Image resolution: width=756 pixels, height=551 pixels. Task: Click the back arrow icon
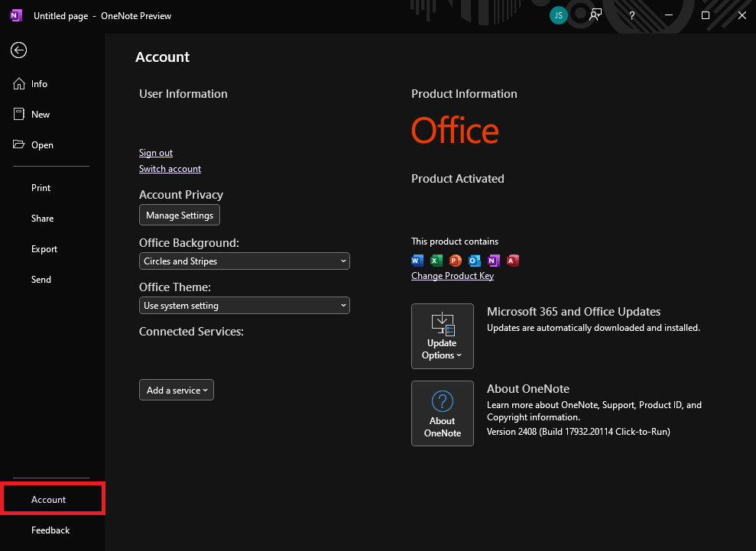(x=19, y=50)
